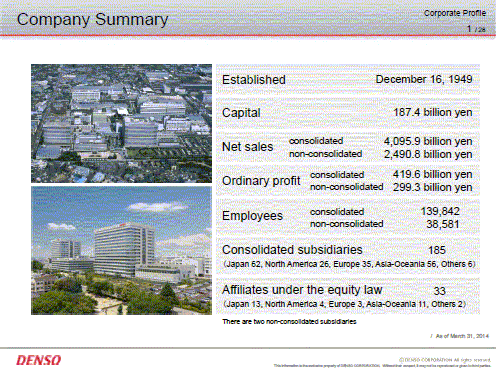Click the As of March 31, 2014 note

[462, 336]
